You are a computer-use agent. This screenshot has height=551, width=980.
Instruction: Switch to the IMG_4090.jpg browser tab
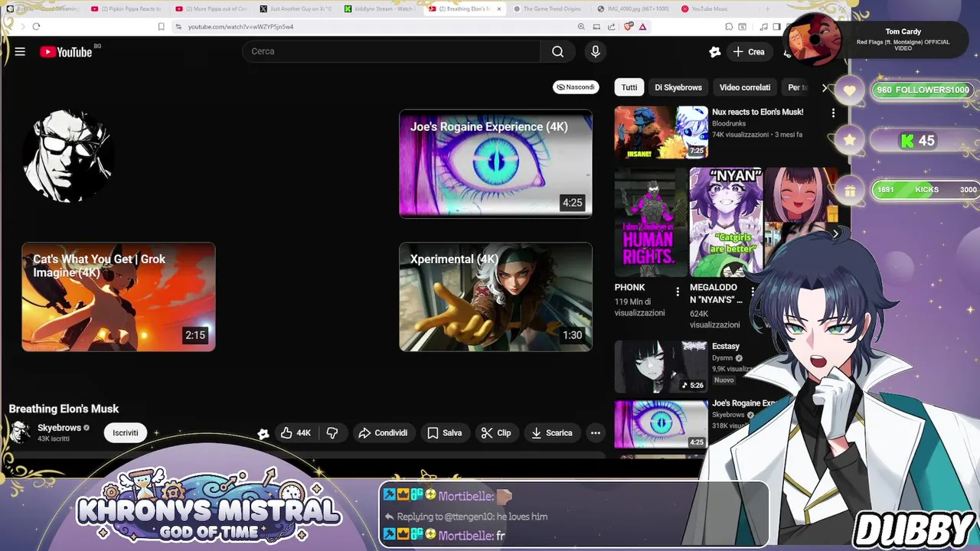coord(633,8)
